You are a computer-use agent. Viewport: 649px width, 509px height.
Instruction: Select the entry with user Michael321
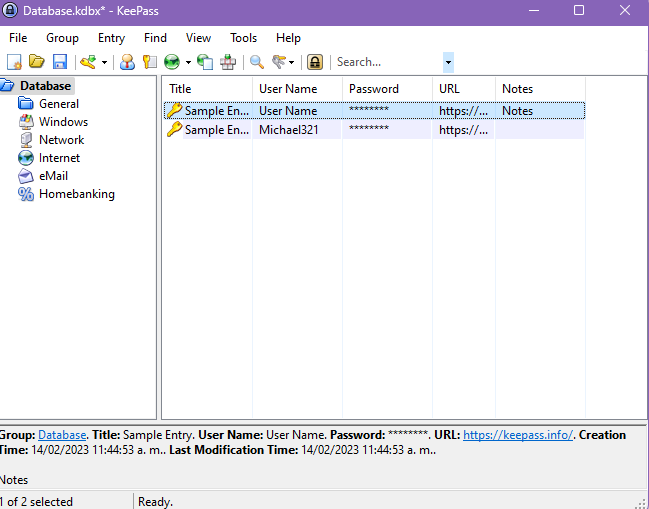point(374,130)
